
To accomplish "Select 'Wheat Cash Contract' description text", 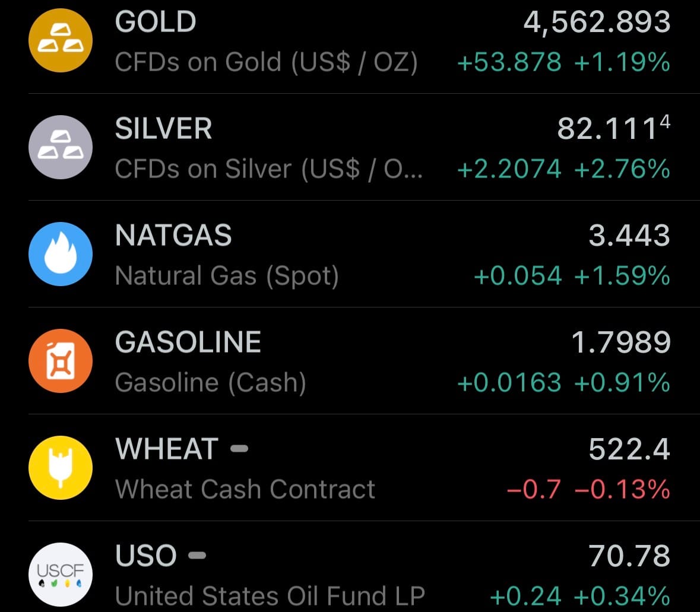I will [x=245, y=490].
